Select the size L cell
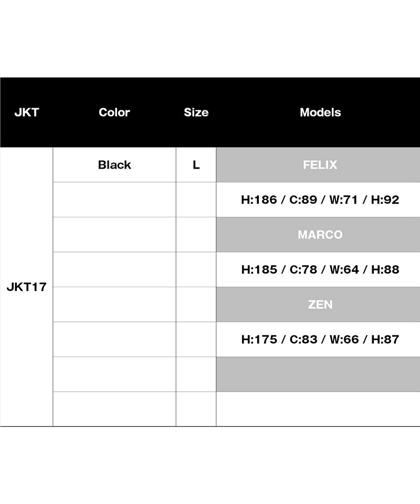 pyautogui.click(x=196, y=165)
